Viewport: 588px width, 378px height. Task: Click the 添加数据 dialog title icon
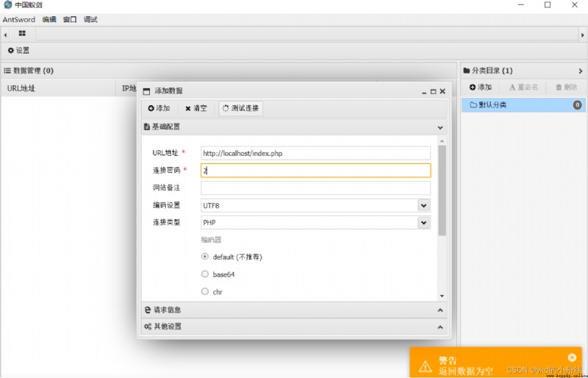point(146,91)
